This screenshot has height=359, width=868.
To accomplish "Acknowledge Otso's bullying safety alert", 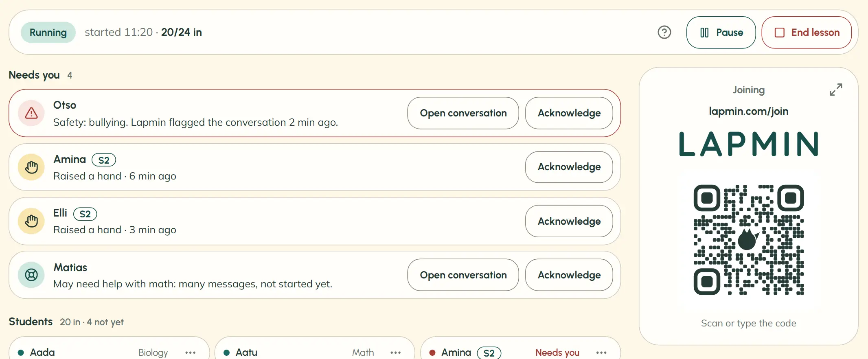I will pos(569,113).
